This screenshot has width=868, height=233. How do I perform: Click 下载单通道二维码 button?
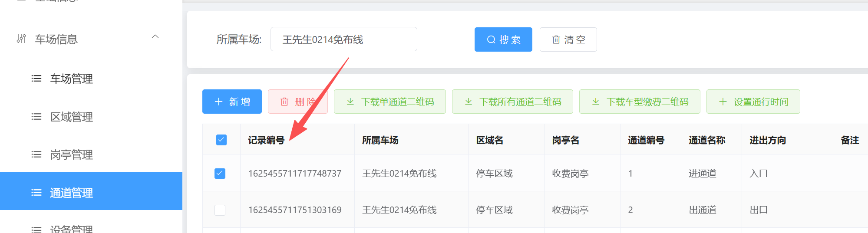(390, 102)
